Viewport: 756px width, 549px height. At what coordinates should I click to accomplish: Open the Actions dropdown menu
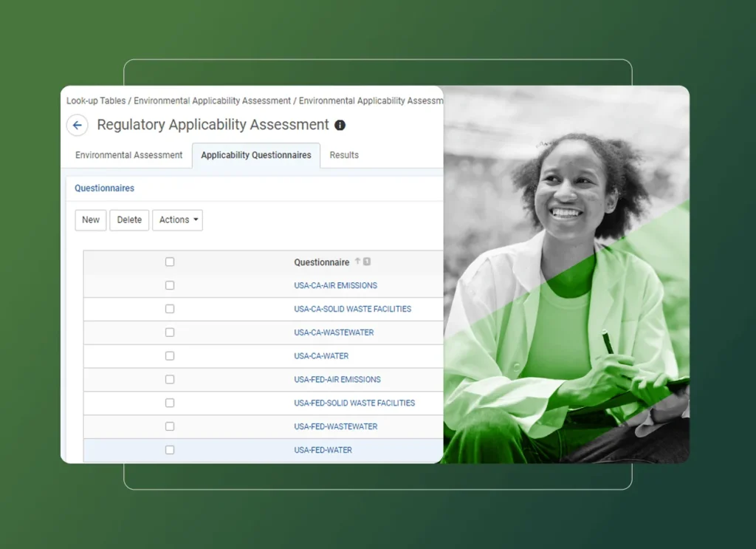tap(177, 219)
